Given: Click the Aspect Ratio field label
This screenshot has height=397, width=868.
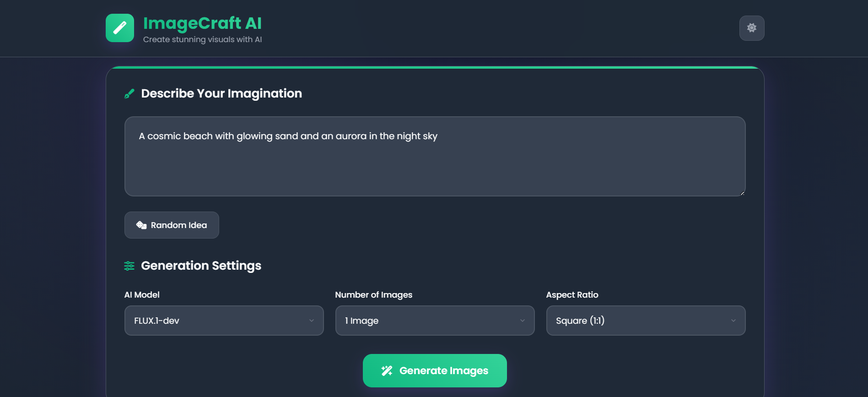Looking at the screenshot, I should 572,295.
